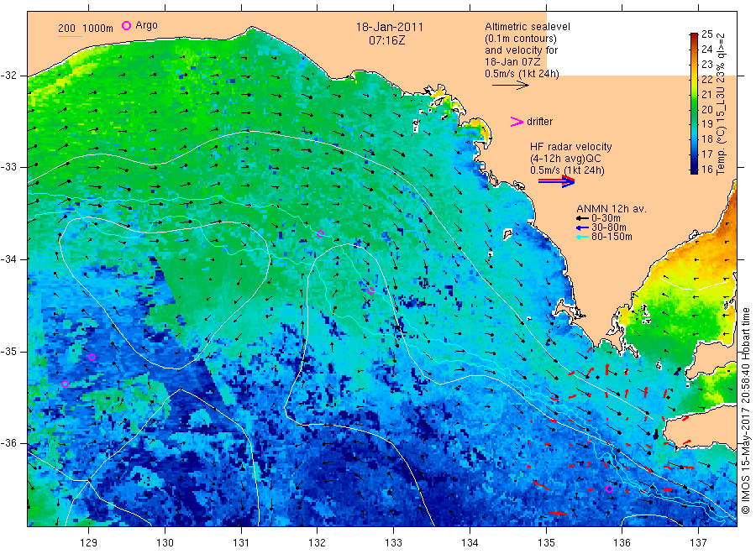The image size is (756, 554).
Task: Click the 'ANMN 12h av.' label
Action: (x=611, y=209)
